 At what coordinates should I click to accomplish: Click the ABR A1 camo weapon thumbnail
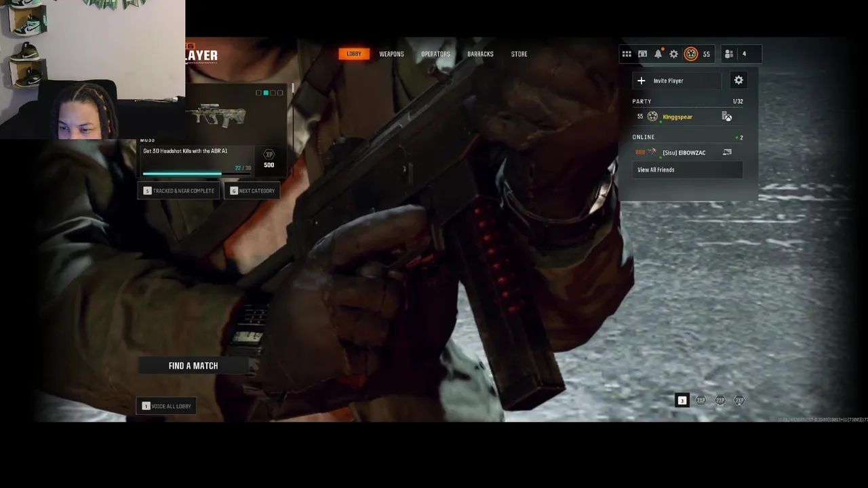pyautogui.click(x=216, y=116)
